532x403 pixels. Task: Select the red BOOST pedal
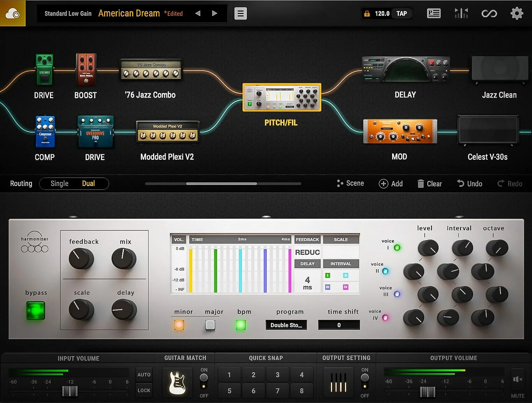click(x=86, y=69)
